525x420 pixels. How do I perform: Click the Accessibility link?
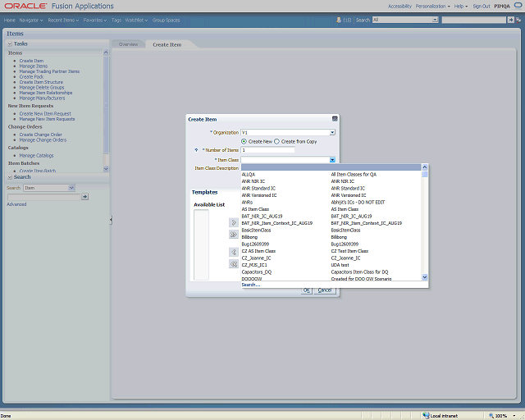(399, 7)
